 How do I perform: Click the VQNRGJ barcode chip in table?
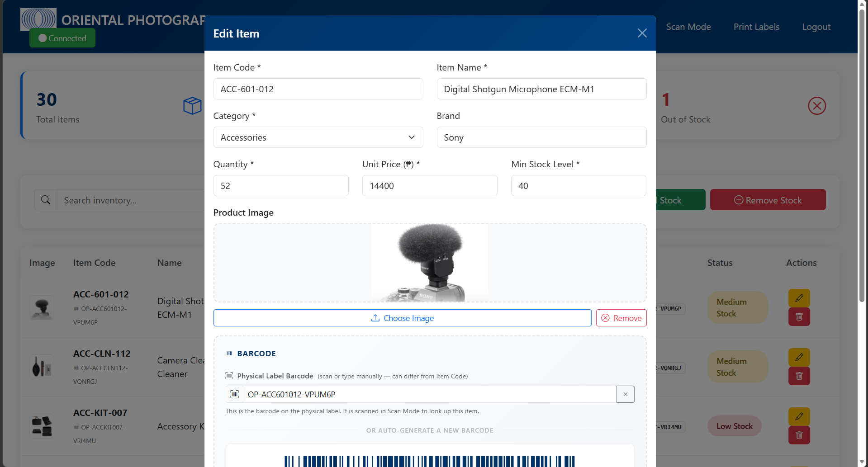(x=671, y=368)
